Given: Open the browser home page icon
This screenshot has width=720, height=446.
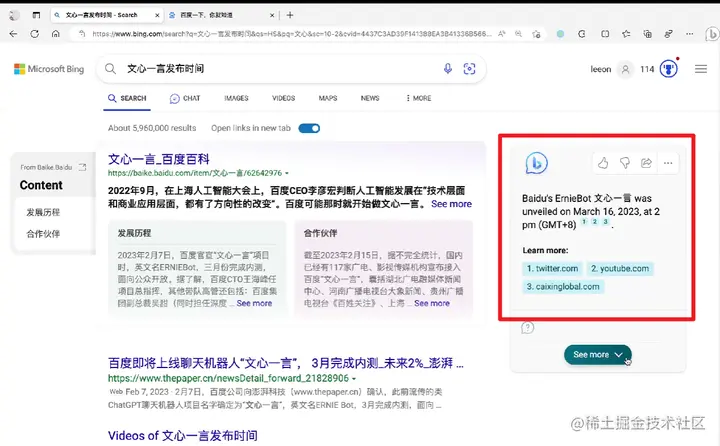Looking at the screenshot, I should coord(56,34).
